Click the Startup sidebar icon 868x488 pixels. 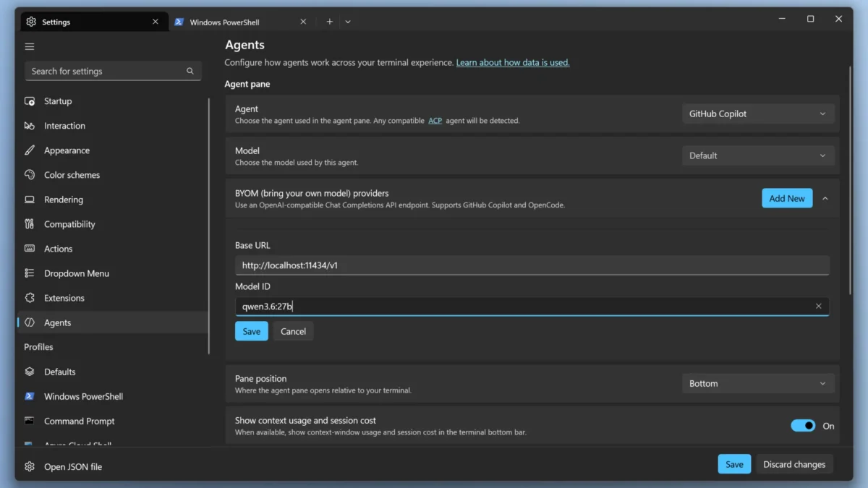pos(30,101)
